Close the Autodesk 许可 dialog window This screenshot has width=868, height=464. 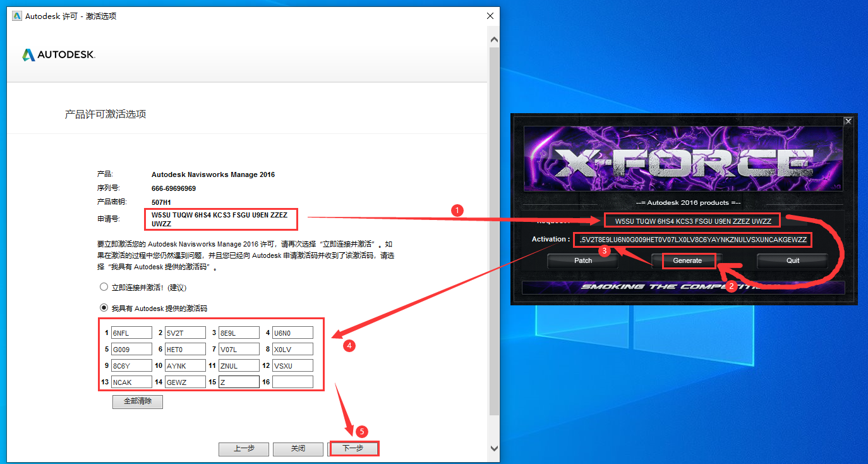coord(490,16)
